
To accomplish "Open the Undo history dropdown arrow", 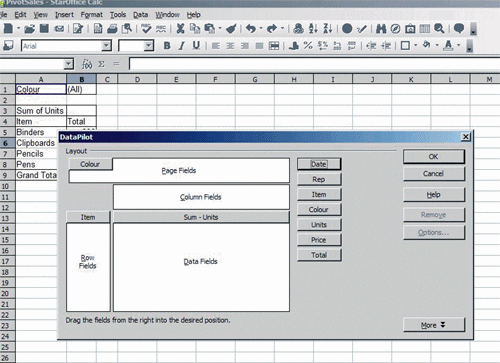I will coord(261,29).
